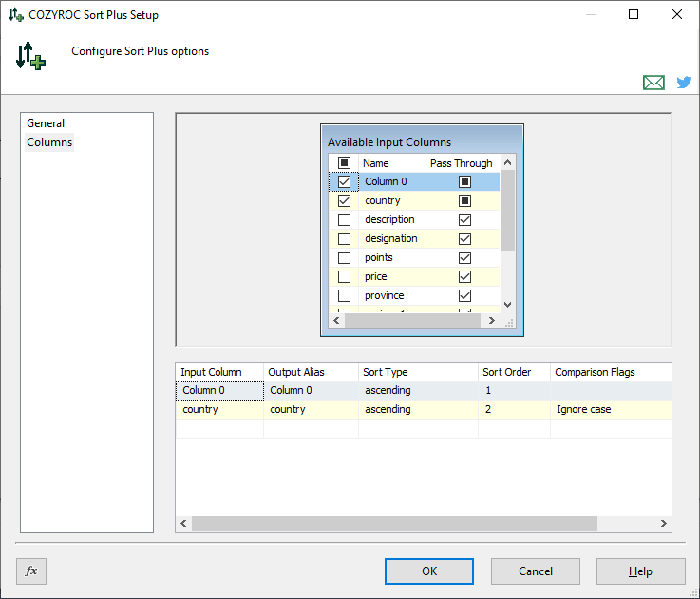Open Help for Sort Plus
This screenshot has height=599, width=700.
(x=640, y=571)
